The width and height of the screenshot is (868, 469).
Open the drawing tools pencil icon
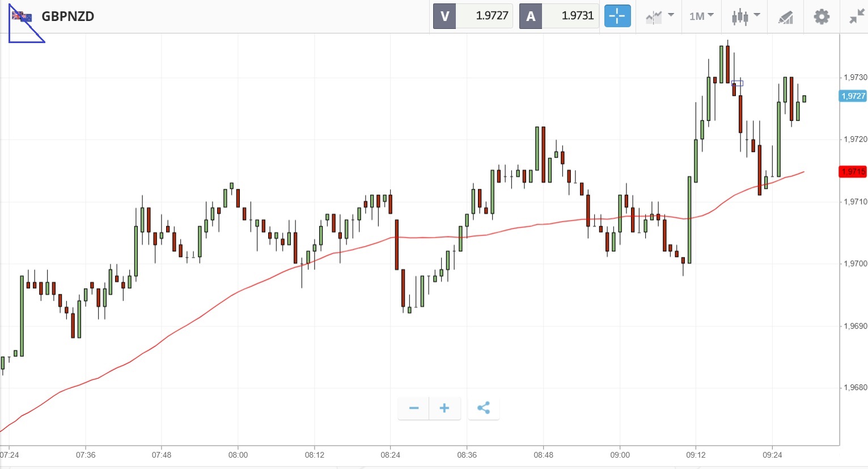pyautogui.click(x=785, y=17)
